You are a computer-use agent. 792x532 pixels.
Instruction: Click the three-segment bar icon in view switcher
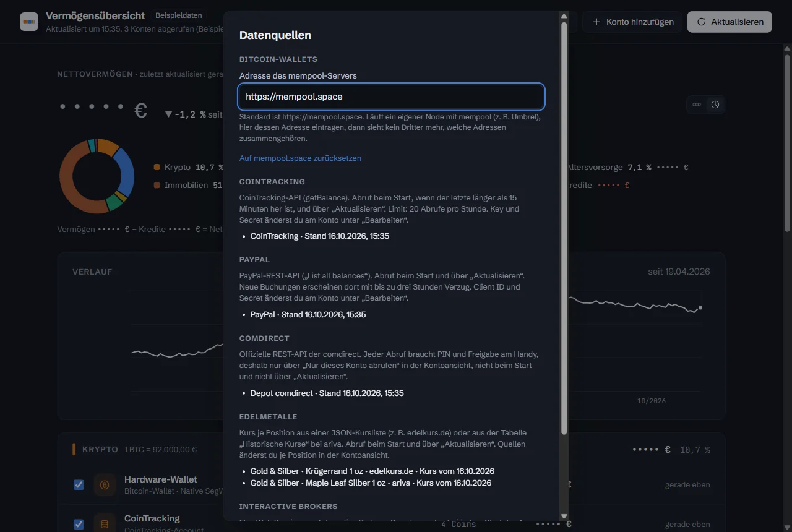(697, 105)
